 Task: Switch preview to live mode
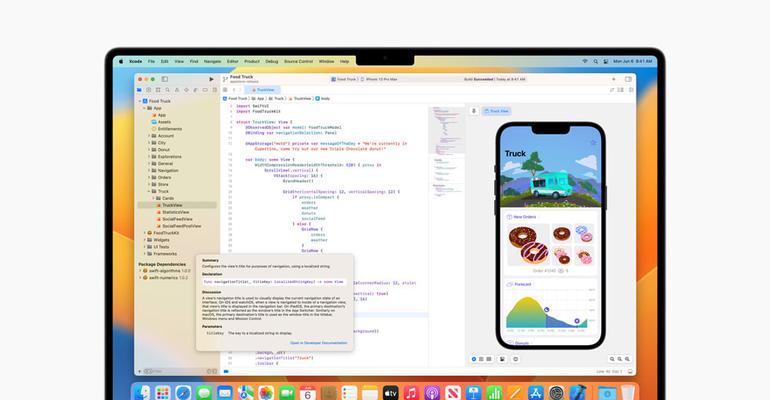point(474,359)
